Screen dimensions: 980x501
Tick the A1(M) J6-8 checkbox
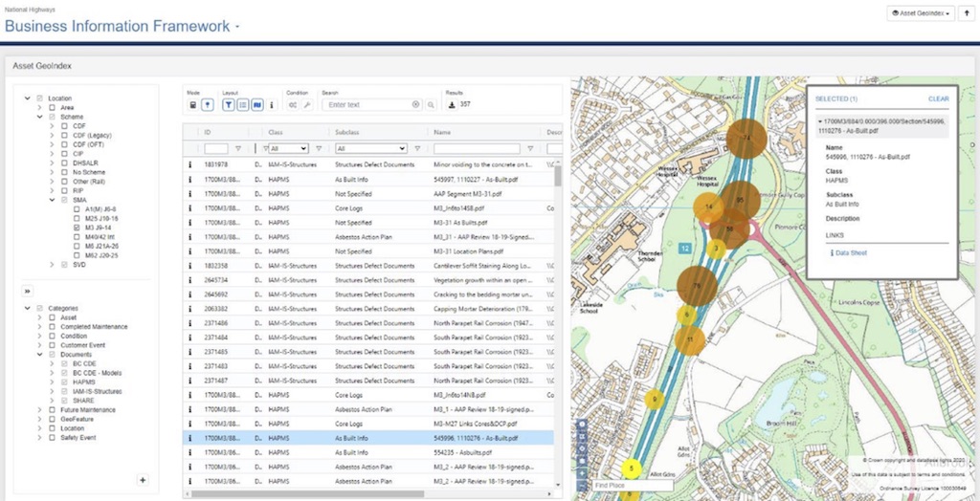[x=77, y=209]
